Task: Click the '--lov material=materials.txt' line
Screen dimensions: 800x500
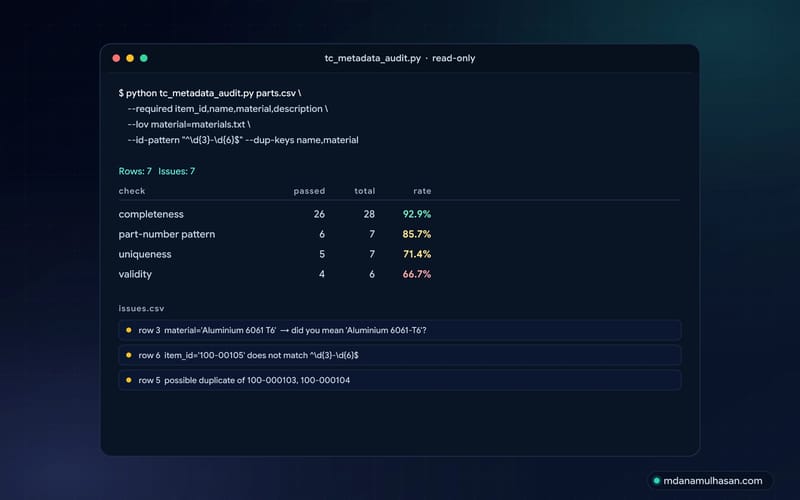Action: tap(189, 124)
